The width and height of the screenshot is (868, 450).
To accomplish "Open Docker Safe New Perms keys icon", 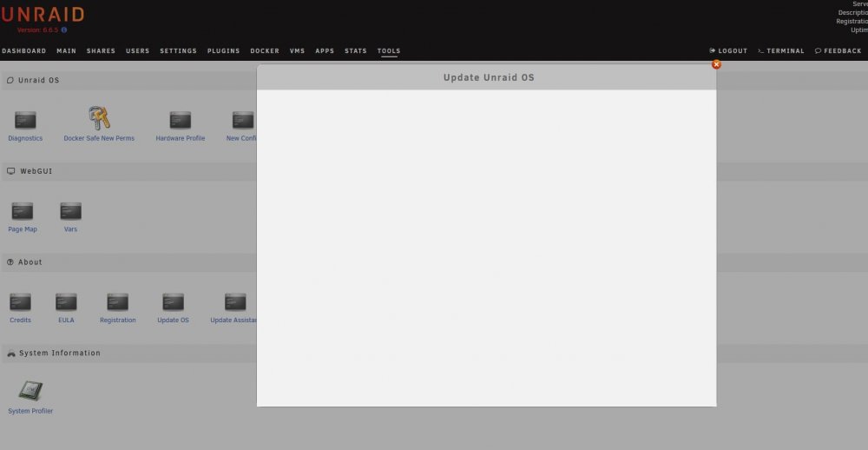I will (x=99, y=118).
